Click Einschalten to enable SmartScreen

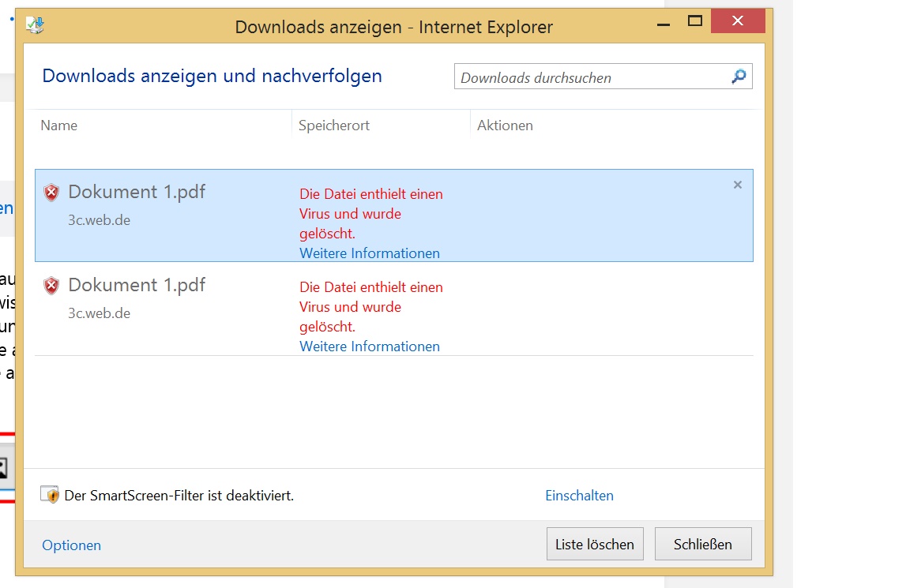(x=579, y=495)
